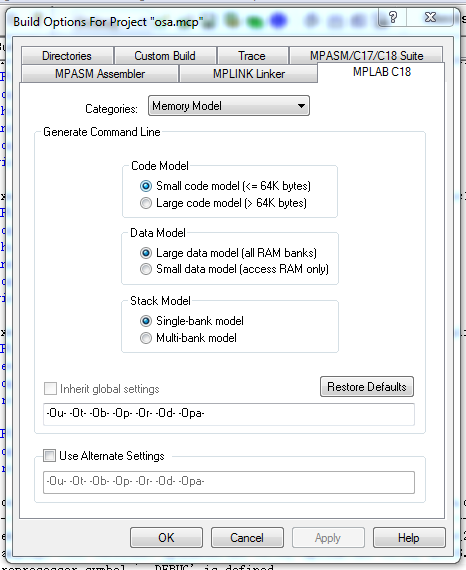Click the dialog title 'Build Options For Project'

click(108, 22)
